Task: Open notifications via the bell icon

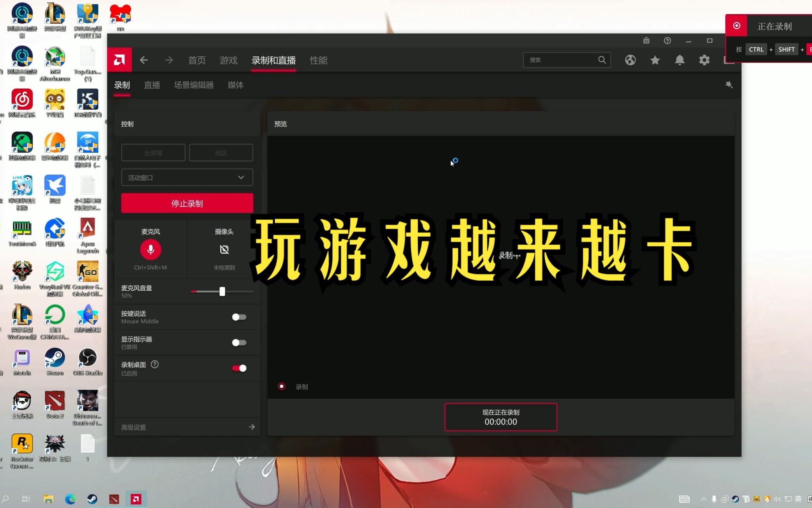Action: pyautogui.click(x=679, y=60)
